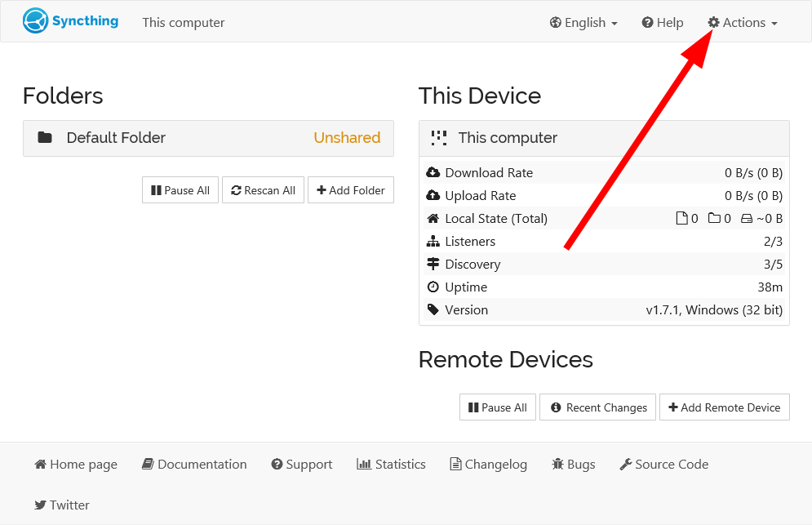Pause all folders with Pause All
The image size is (812, 525).
click(x=180, y=190)
